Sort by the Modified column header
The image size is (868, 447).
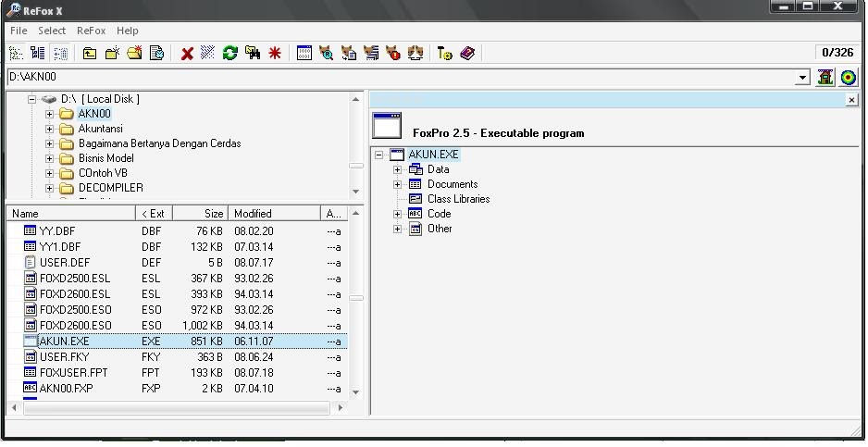coord(274,213)
